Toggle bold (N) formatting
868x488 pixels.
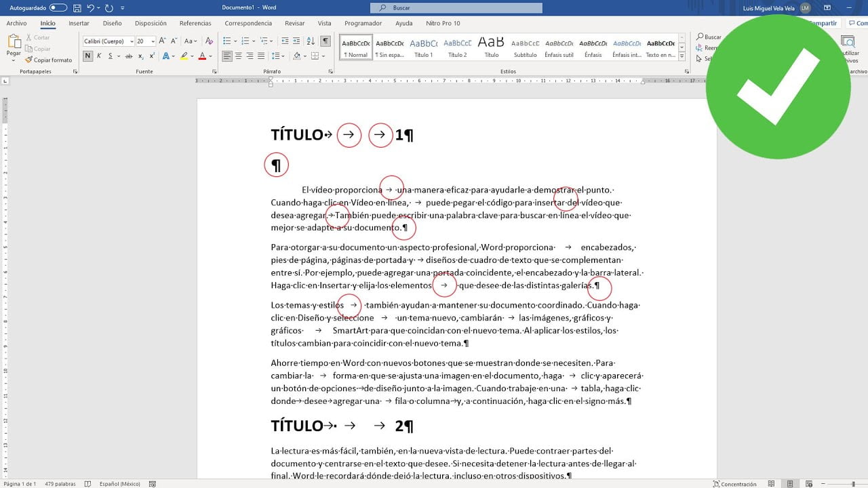[x=87, y=56]
